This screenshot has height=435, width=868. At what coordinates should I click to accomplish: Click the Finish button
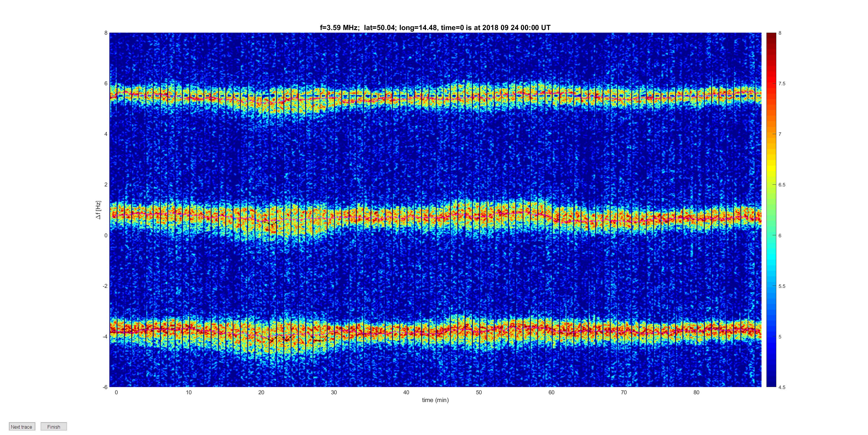(x=54, y=427)
